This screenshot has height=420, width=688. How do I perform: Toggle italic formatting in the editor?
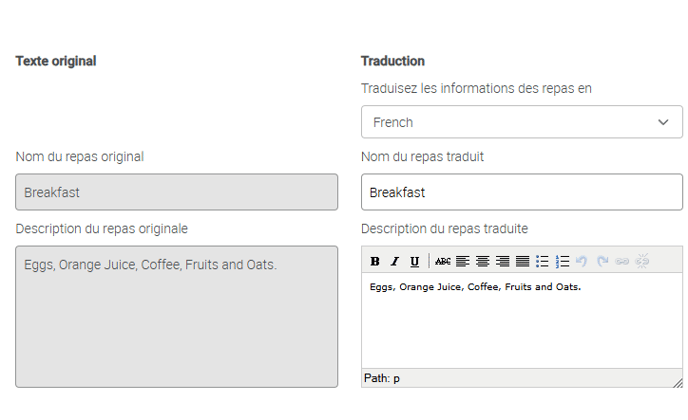pyautogui.click(x=394, y=261)
